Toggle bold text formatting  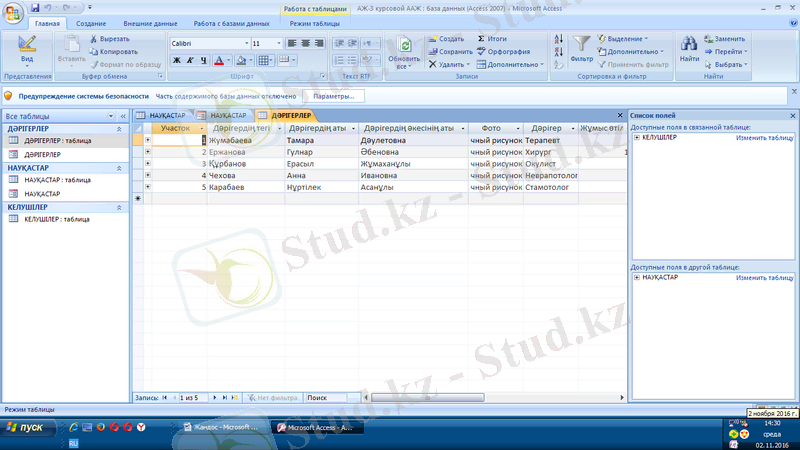click(176, 60)
